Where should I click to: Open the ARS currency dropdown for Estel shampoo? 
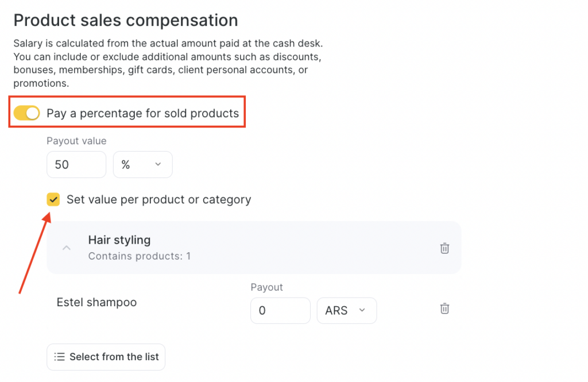coord(346,310)
